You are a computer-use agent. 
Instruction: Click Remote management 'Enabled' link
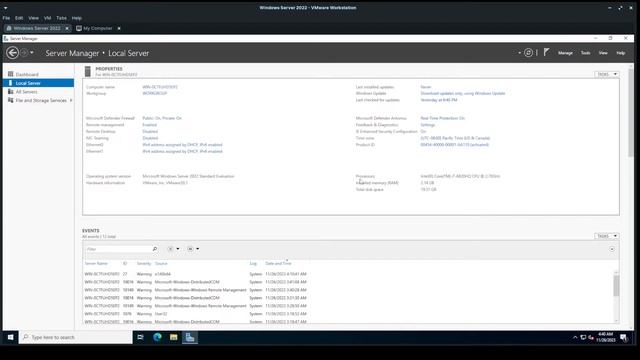coord(149,125)
